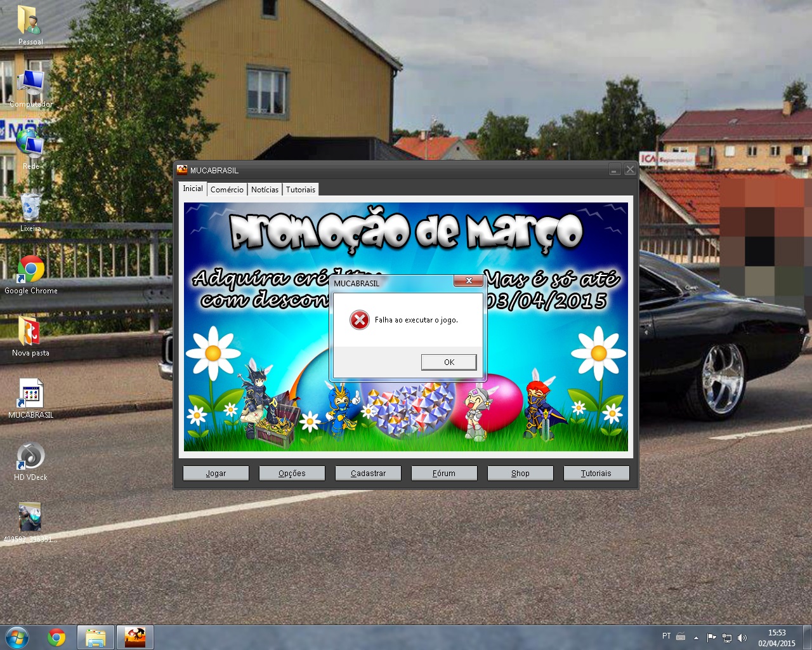The height and width of the screenshot is (650, 812).
Task: Open the Lixeira recycle bin icon
Action: click(x=30, y=211)
